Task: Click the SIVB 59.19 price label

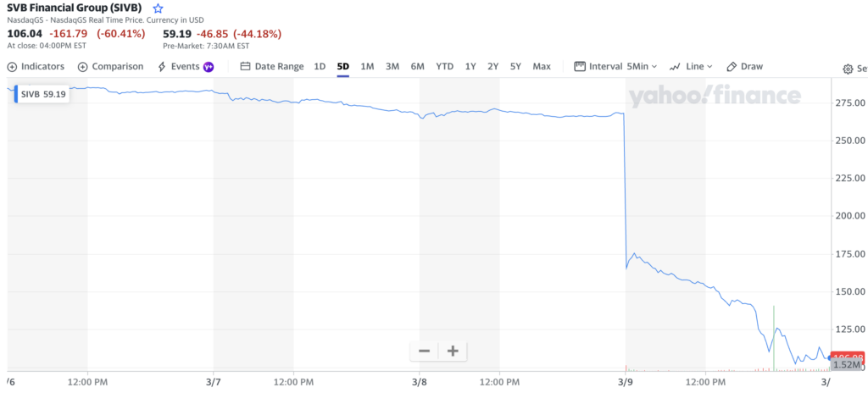Action: [x=42, y=94]
